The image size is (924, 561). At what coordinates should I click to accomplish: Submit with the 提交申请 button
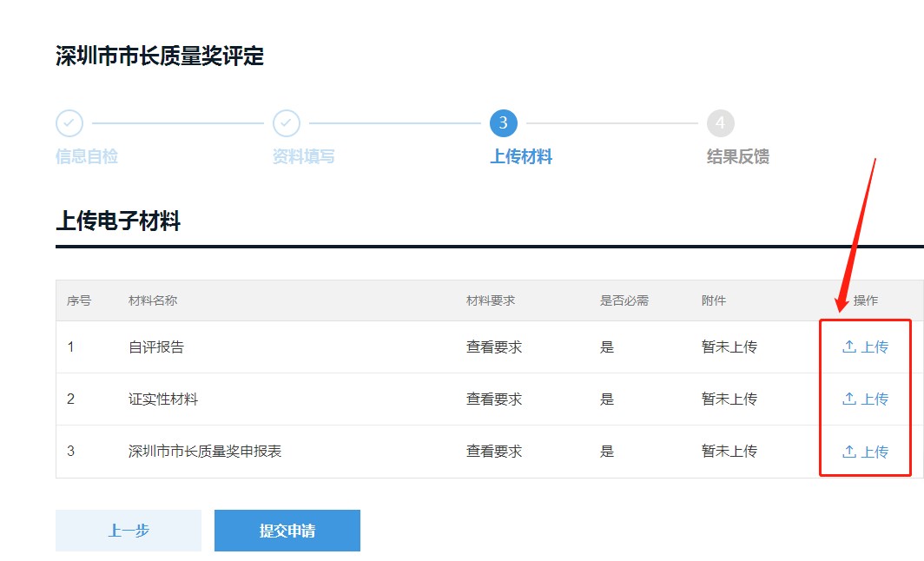(287, 531)
